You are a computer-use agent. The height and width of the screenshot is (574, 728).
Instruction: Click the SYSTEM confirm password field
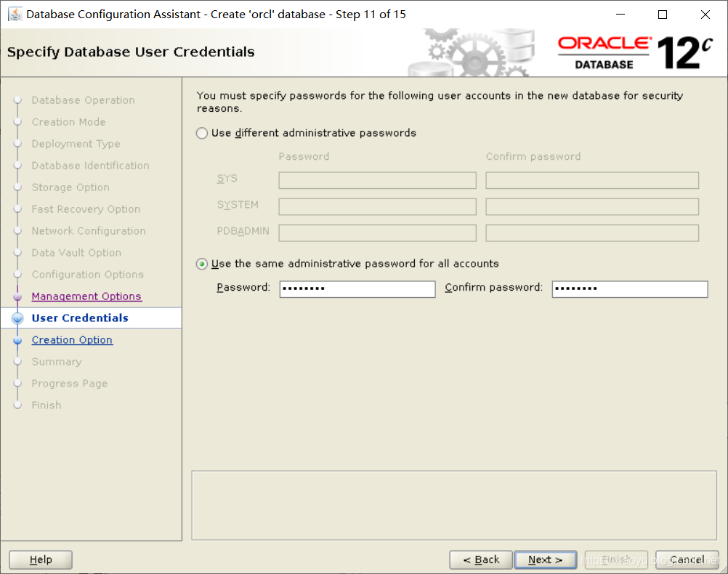[592, 206]
